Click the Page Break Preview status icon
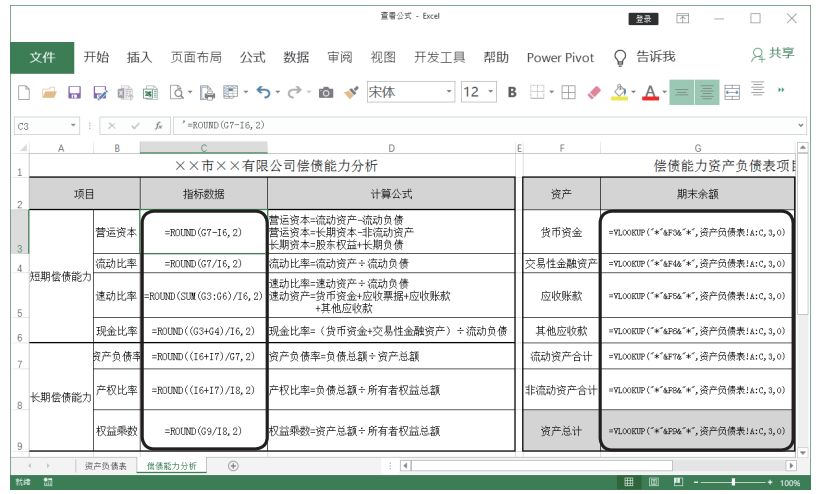The width and height of the screenshot is (824, 494). pos(678,482)
